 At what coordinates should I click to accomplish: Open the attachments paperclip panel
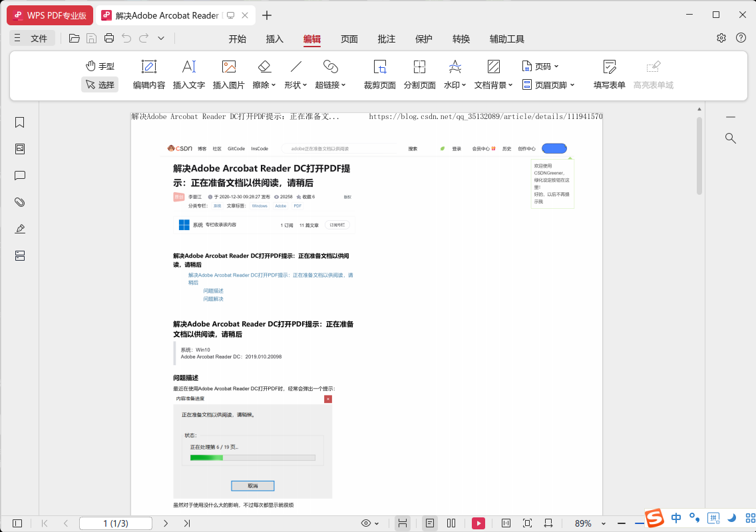click(20, 202)
